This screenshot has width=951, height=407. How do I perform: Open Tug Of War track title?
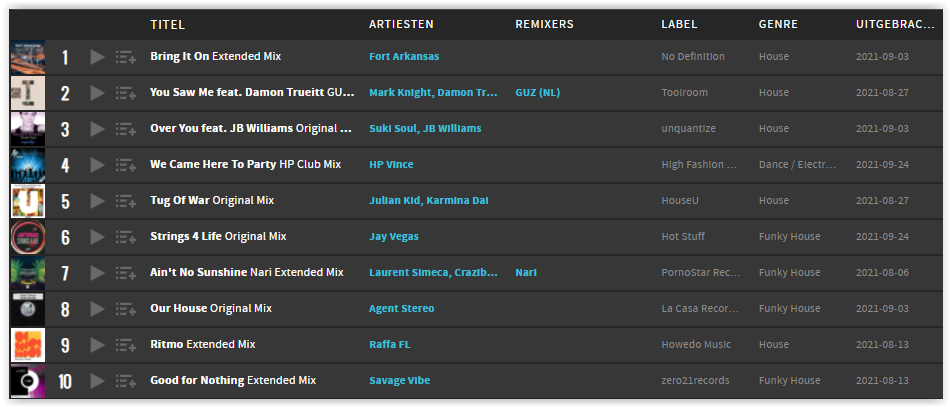click(180, 200)
